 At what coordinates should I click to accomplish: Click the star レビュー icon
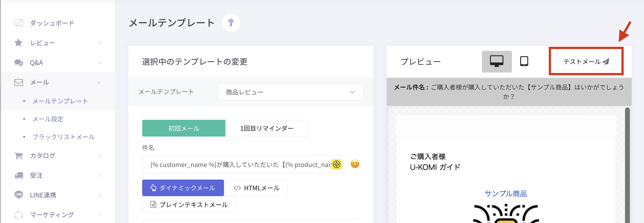pyautogui.click(x=19, y=43)
